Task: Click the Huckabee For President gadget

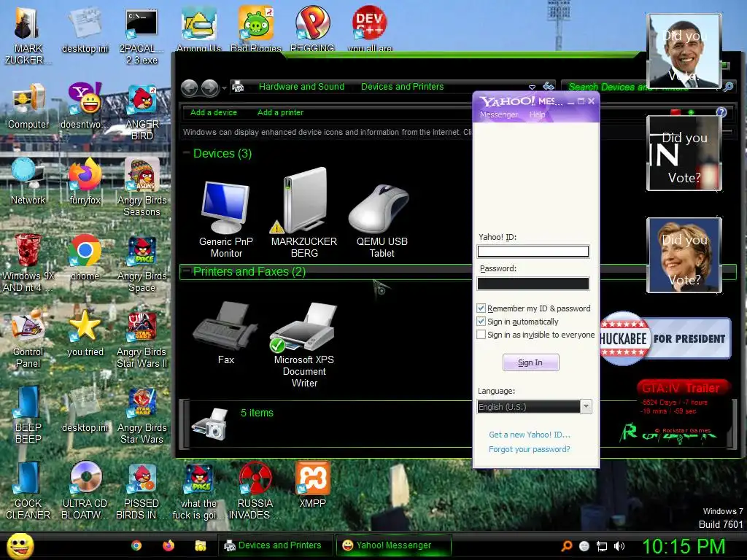Action: (x=665, y=338)
